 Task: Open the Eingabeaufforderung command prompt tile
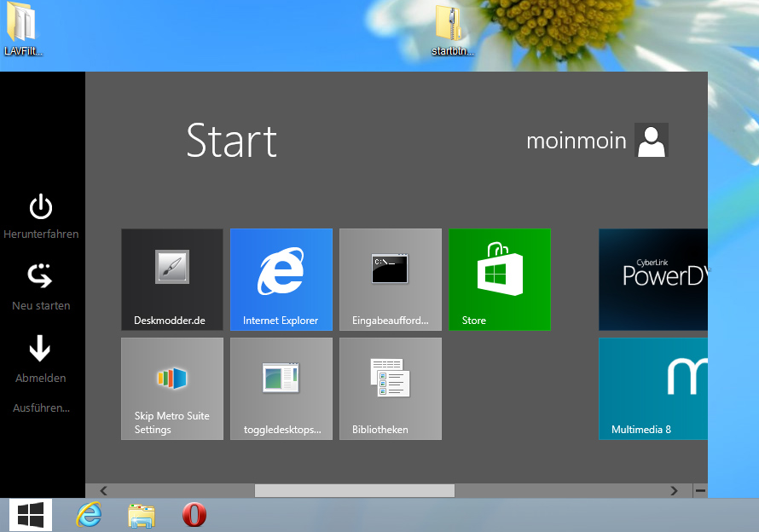(391, 280)
